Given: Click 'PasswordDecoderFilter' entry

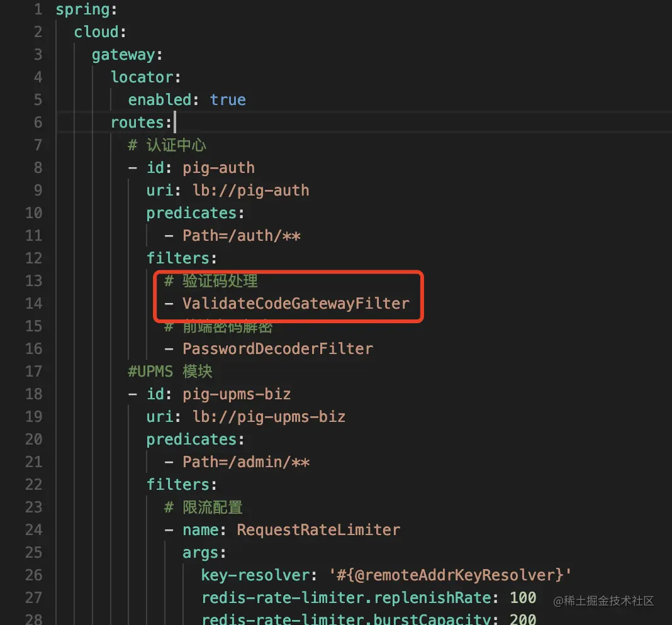Looking at the screenshot, I should coord(277,349).
